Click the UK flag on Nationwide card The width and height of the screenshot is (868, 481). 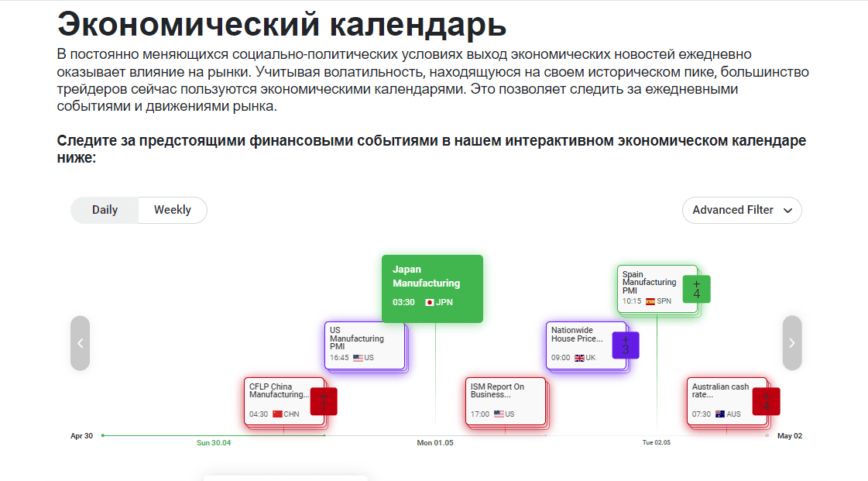point(580,358)
